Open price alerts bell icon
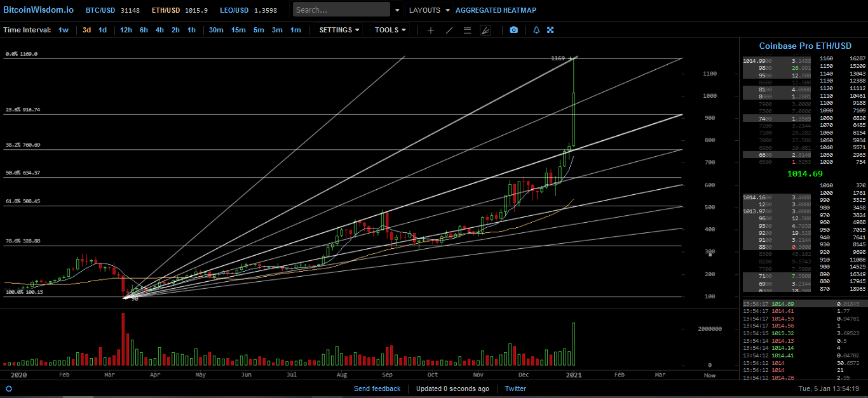The width and height of the screenshot is (868, 398). [x=536, y=30]
